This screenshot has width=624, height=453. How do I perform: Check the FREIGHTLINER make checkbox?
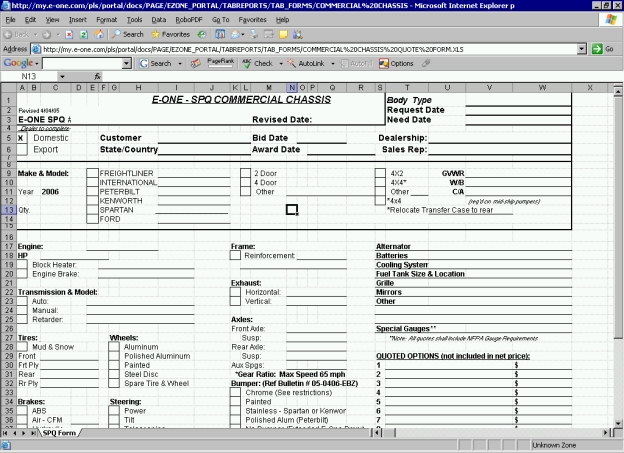(x=92, y=173)
